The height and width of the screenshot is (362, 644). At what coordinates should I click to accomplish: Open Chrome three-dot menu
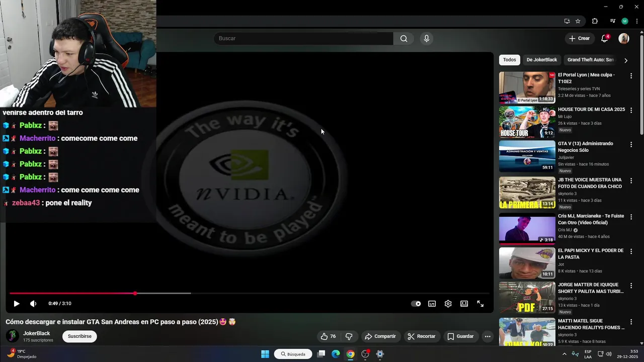tap(637, 21)
